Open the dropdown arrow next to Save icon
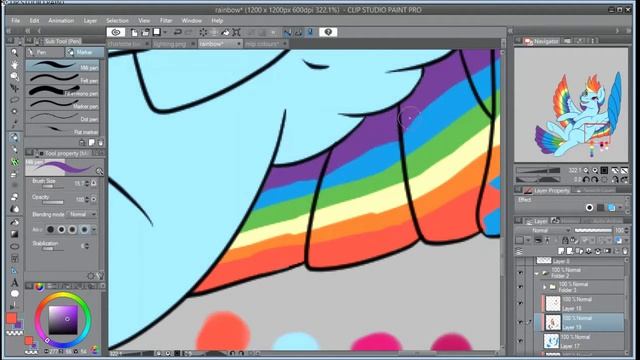Screen dimensions: 640x360 click(165, 32)
